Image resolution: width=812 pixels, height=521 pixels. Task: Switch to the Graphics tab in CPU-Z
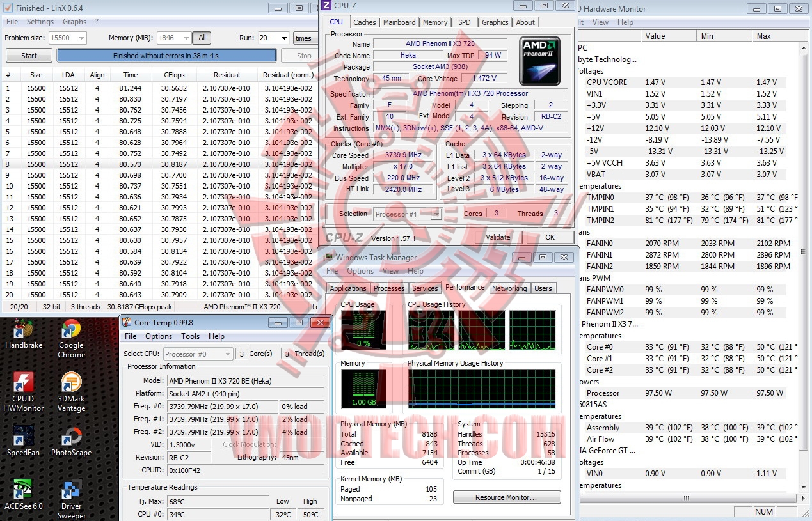coord(495,22)
